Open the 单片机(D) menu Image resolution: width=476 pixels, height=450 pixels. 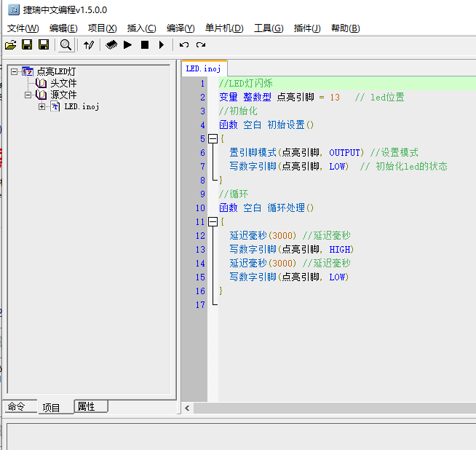click(x=224, y=28)
